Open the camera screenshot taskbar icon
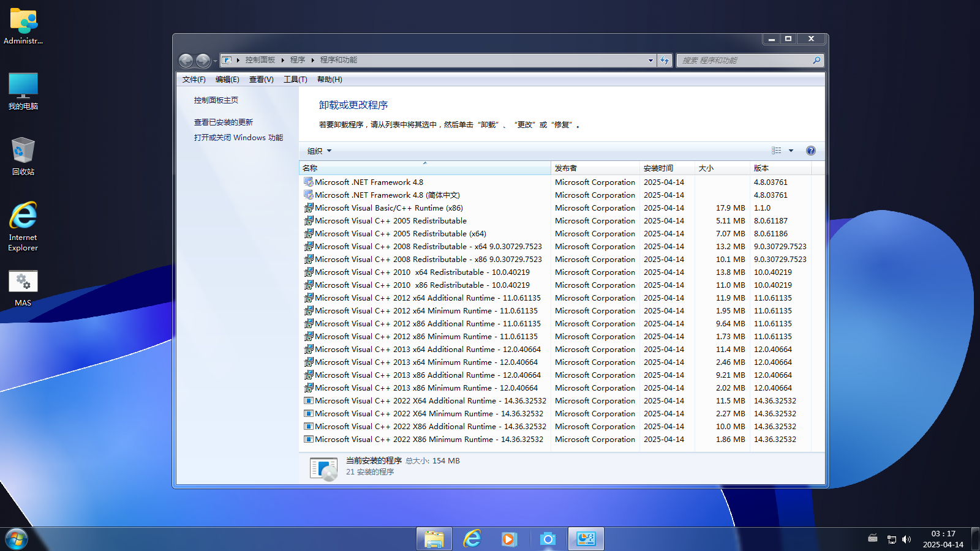This screenshot has width=980, height=551. tap(548, 539)
